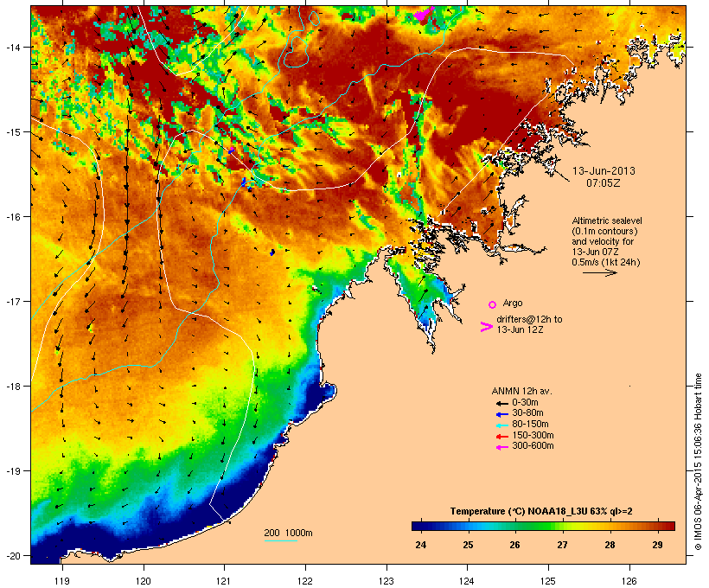Viewport: 709px width, 588px height.
Task: Click the cyan 200 1000m depth contour sample
Action: click(280, 541)
